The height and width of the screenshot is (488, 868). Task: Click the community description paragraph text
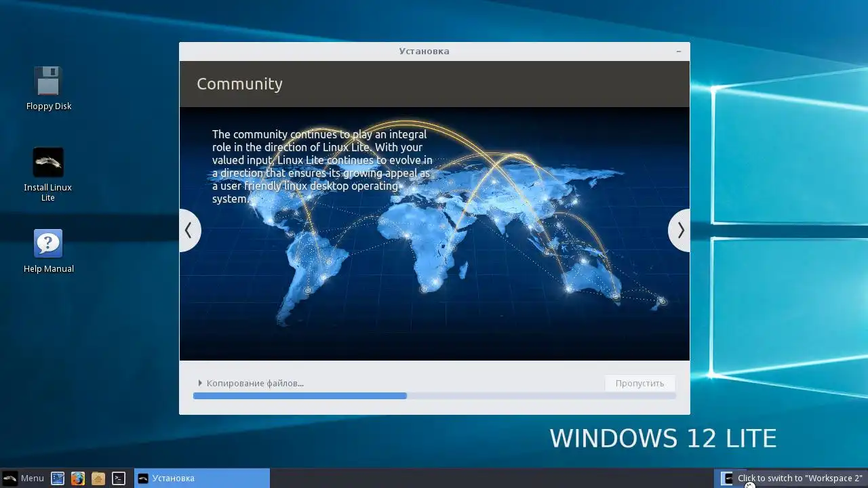point(322,167)
